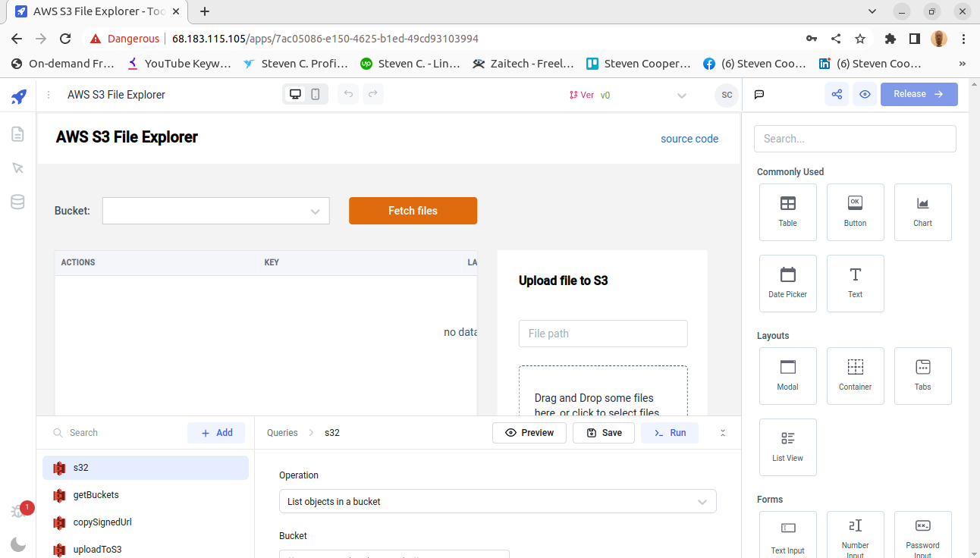Click the three-dot menu beside app name
This screenshot has width=980, height=558.
[49, 95]
